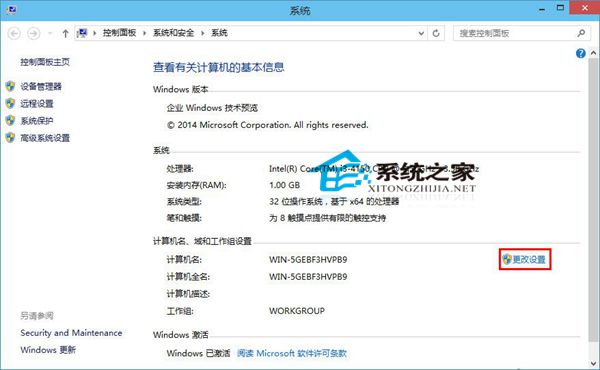Click the 1.00 GB RAM value
Image resolution: width=600 pixels, height=370 pixels.
click(284, 185)
